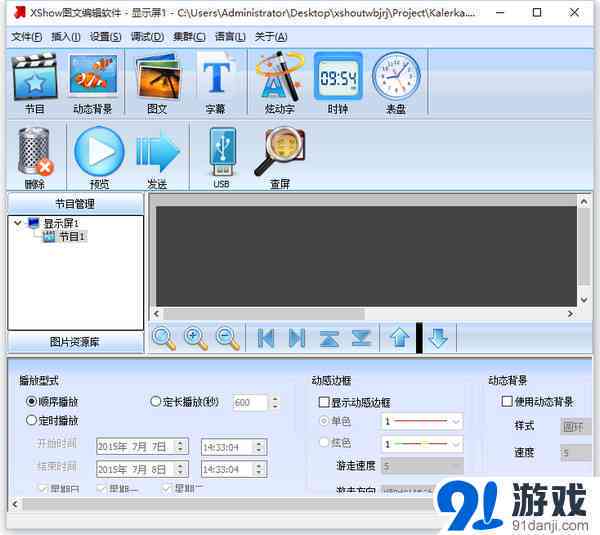Open the 调试(D) menu
This screenshot has height=535, width=600.
(x=147, y=37)
